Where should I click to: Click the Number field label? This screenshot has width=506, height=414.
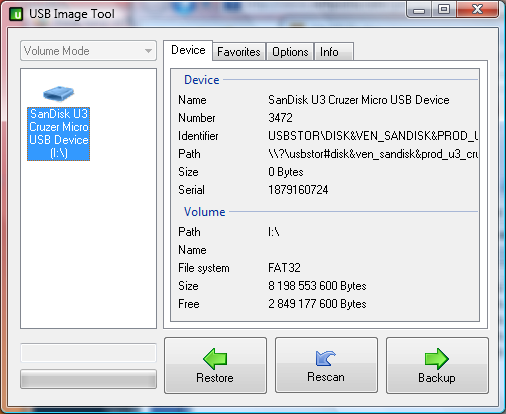point(197,118)
